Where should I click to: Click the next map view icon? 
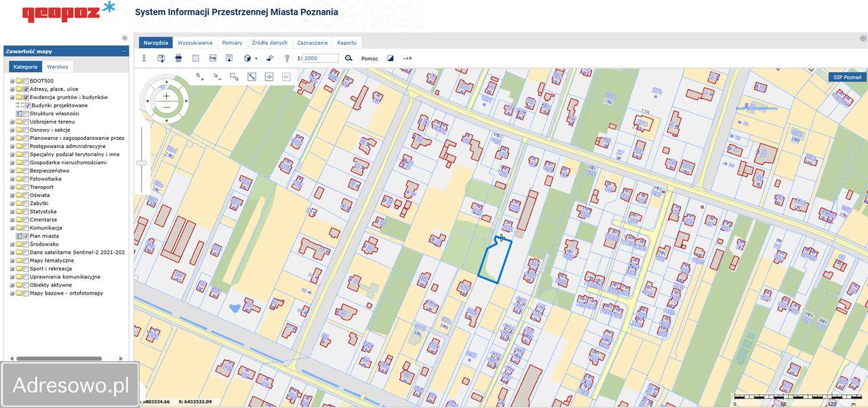(286, 77)
